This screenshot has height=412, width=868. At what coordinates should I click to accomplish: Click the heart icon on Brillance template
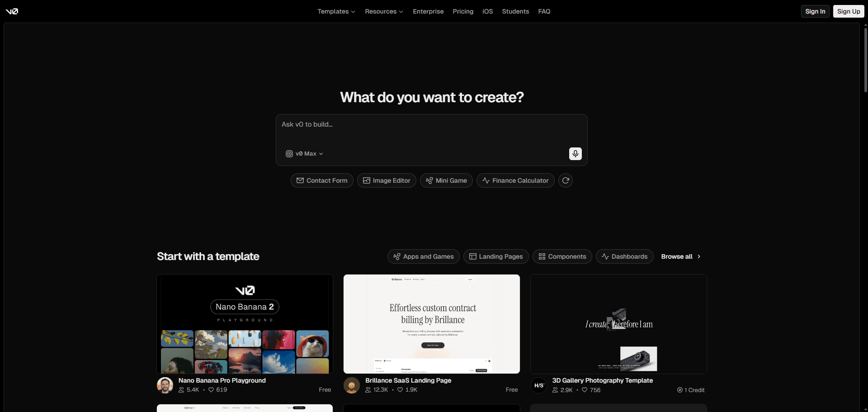[x=400, y=390]
